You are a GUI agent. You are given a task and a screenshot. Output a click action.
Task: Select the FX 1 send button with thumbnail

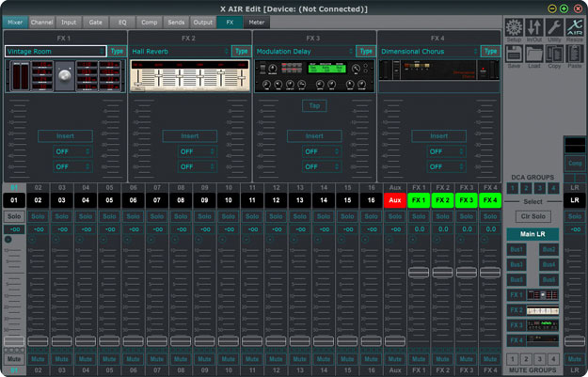click(532, 295)
